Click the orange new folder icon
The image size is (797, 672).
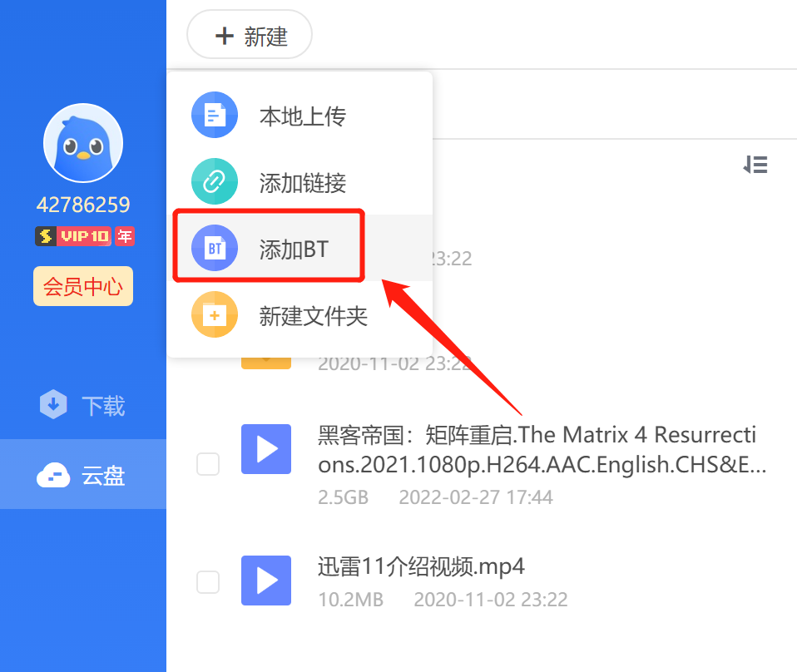215,314
